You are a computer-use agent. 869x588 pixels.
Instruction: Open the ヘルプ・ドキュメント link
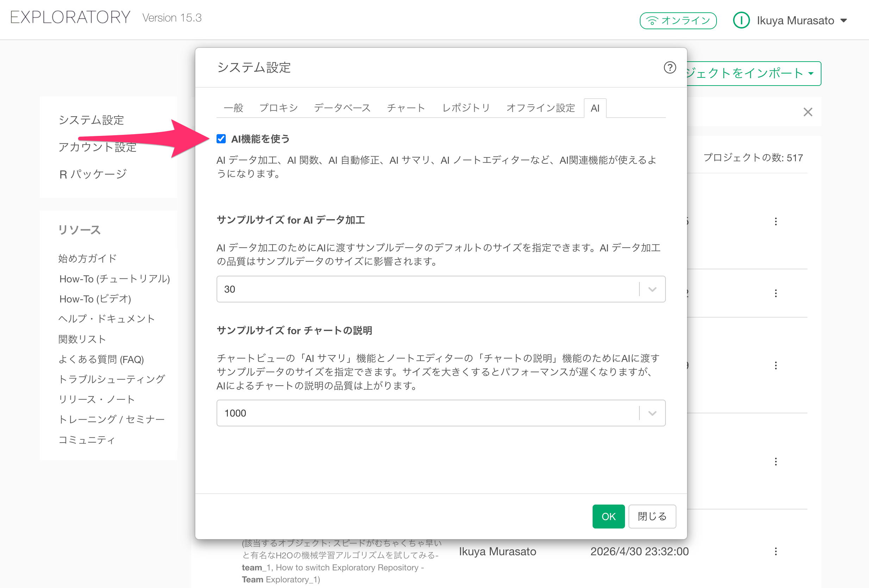pyautogui.click(x=107, y=319)
